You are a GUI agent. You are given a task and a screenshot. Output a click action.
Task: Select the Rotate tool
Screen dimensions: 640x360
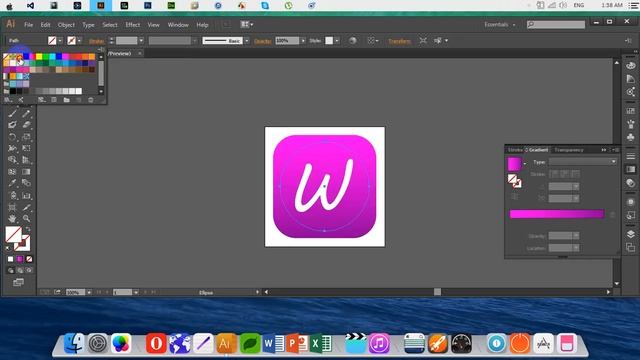13,137
